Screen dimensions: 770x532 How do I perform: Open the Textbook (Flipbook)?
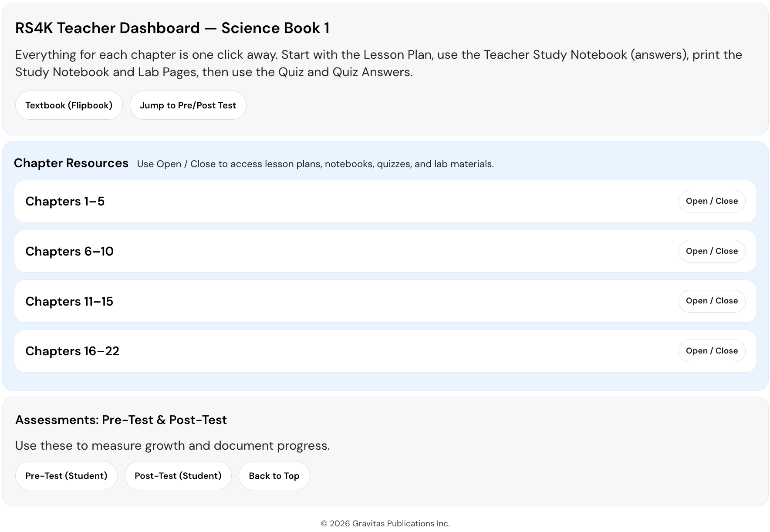[x=69, y=105]
